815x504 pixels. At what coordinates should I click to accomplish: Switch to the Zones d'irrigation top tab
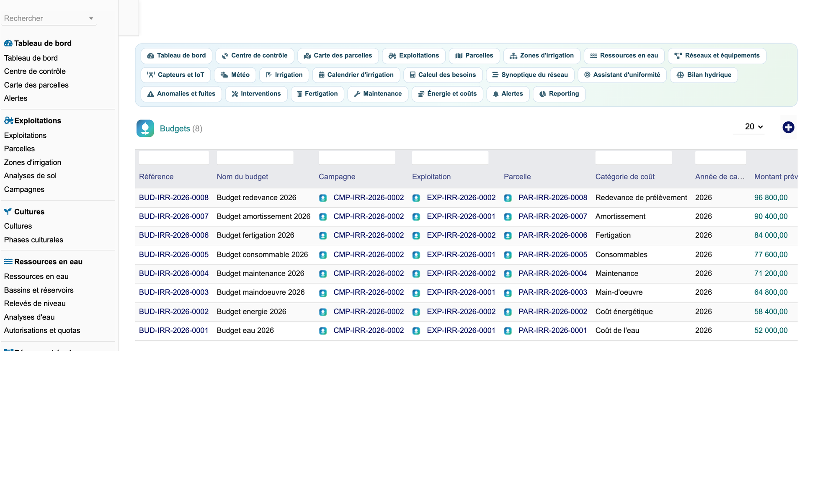[542, 56]
